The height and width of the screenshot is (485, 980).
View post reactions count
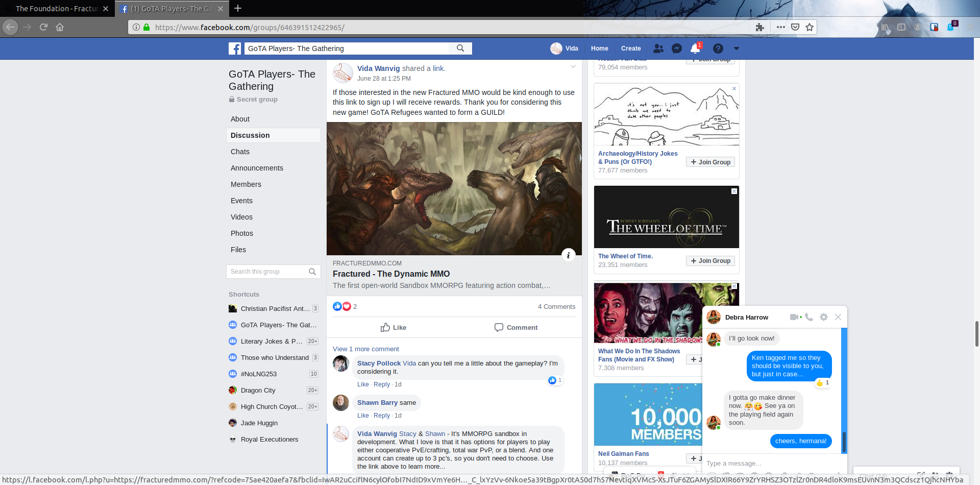(355, 306)
